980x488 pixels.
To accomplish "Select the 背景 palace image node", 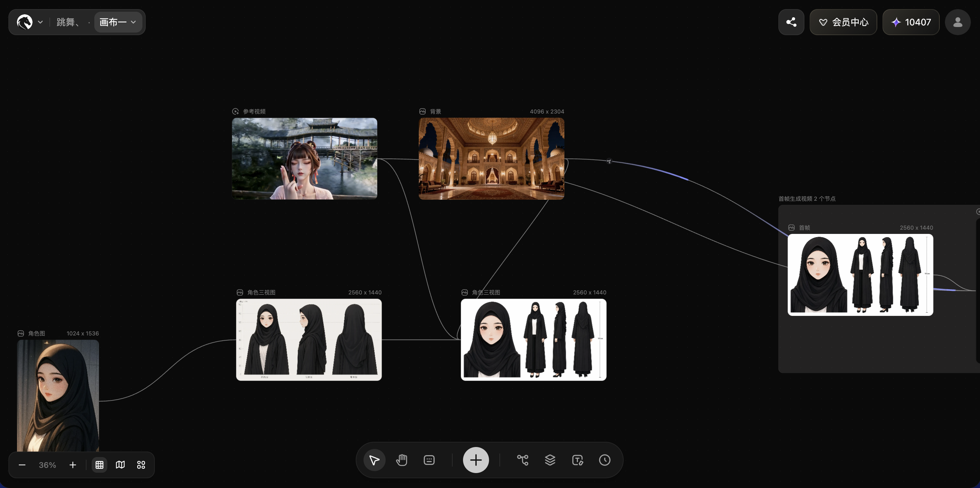I will tap(492, 159).
